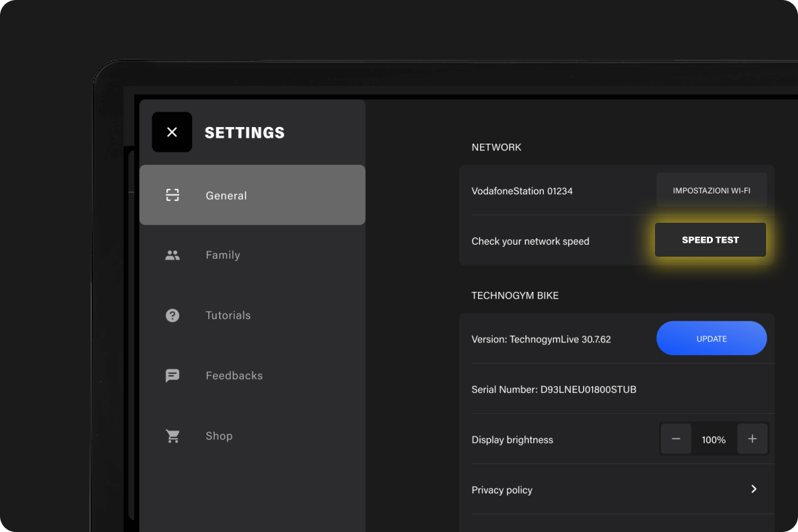Run the Speed Test
Viewport: 798px width, 532px height.
(x=710, y=240)
